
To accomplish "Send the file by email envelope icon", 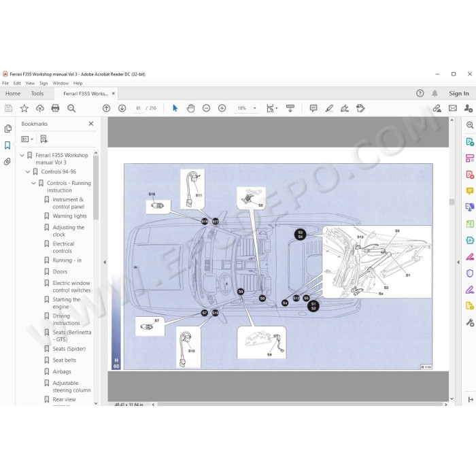I will 453,108.
